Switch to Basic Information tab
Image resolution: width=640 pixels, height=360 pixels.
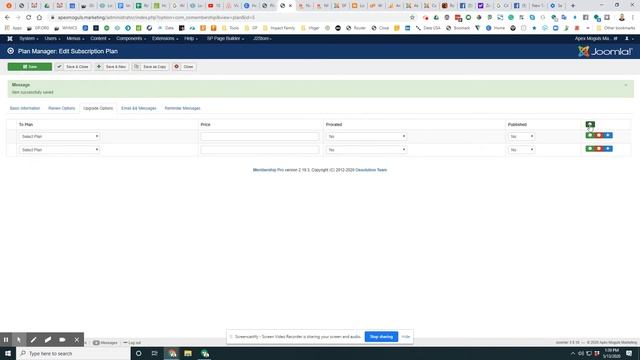click(25, 108)
